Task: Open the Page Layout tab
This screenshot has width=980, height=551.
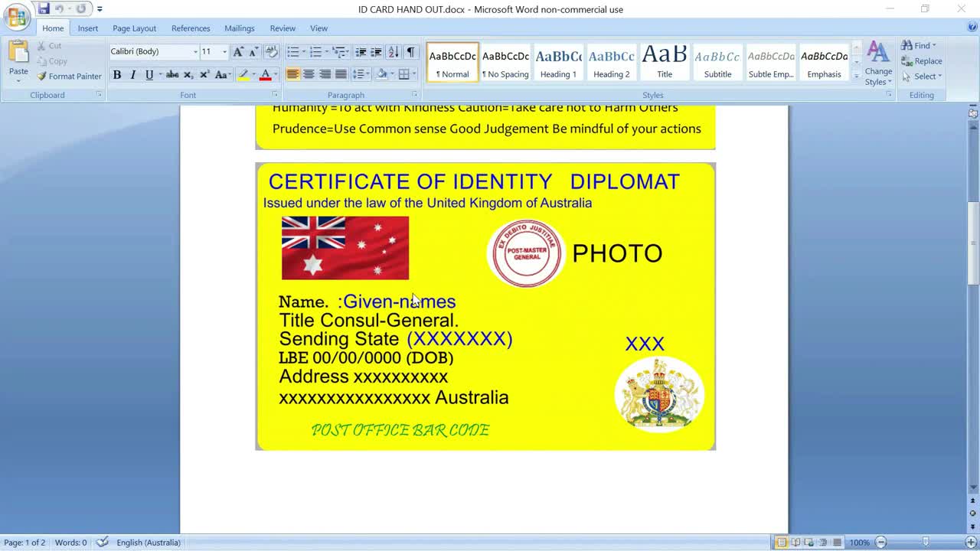Action: (134, 28)
